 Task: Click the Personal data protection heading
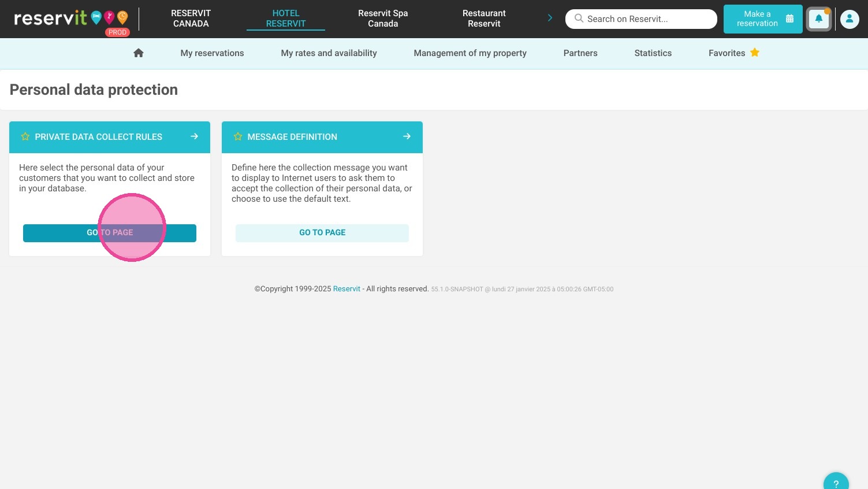click(x=94, y=90)
